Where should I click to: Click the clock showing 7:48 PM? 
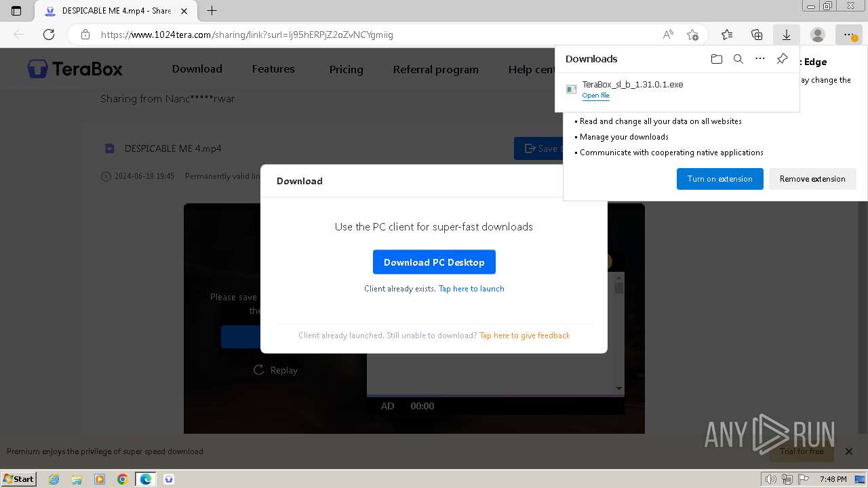pos(833,479)
